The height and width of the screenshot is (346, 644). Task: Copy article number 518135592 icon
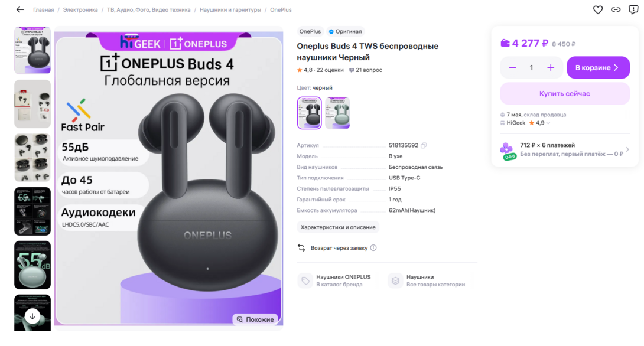(x=424, y=145)
